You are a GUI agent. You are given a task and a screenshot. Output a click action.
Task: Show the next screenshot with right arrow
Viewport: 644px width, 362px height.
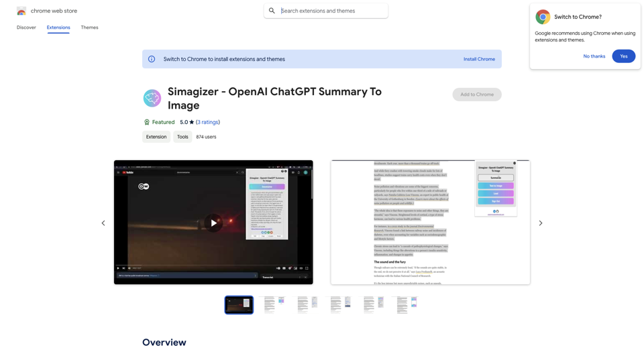click(x=541, y=223)
